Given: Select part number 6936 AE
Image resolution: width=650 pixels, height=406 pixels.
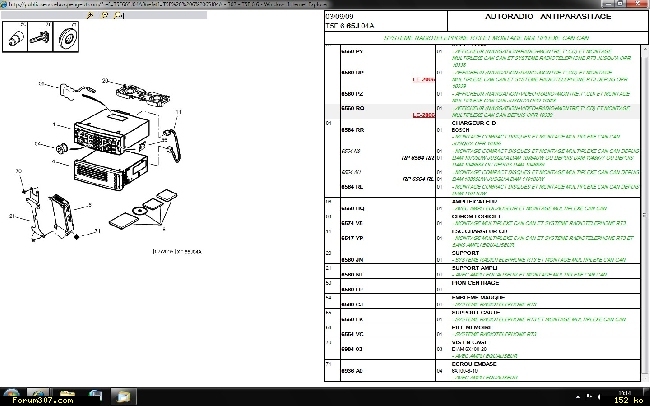Looking at the screenshot, I should pos(352,371).
